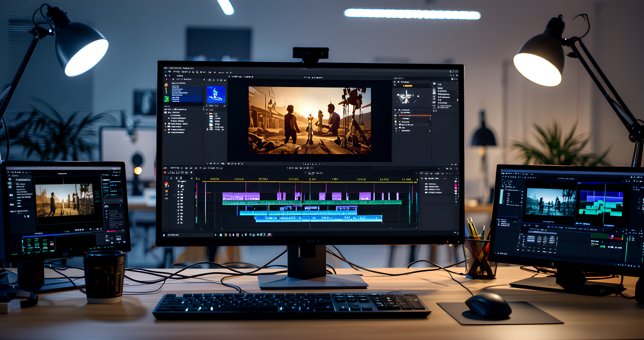Expand the orange-marked tree item at bottom
Screen dimensions: 644x340
[x=165, y=130]
